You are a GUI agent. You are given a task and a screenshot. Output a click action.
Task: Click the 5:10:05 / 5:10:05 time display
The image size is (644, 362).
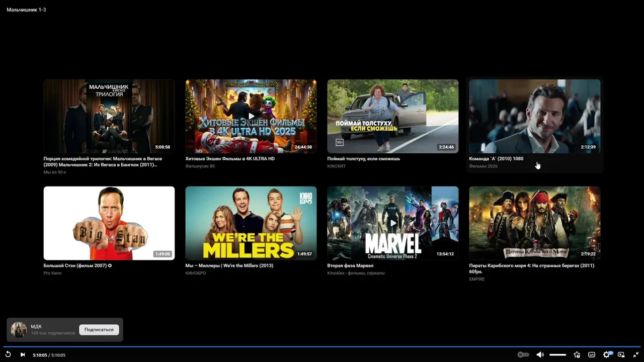[x=49, y=355]
